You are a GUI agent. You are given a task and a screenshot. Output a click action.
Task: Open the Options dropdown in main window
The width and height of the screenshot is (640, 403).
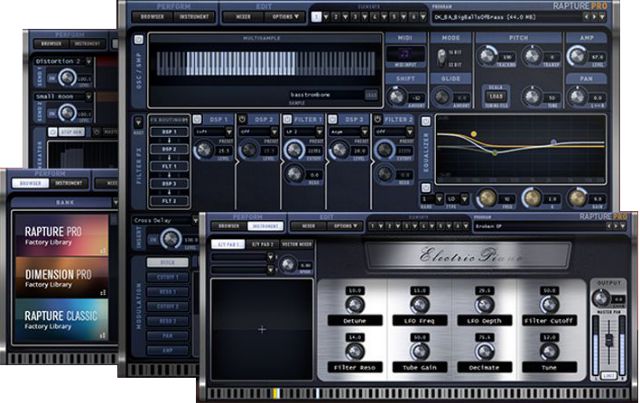(x=285, y=17)
